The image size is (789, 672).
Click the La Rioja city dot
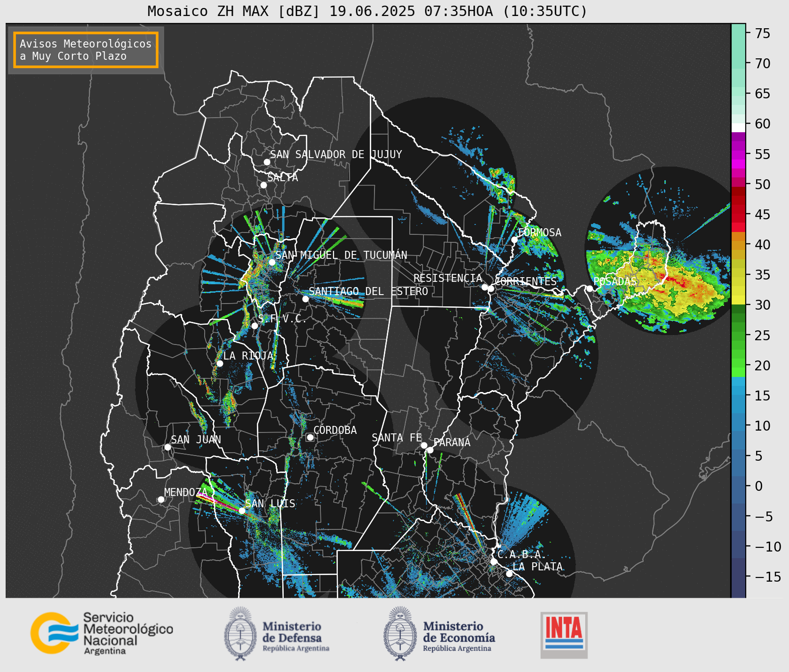[x=220, y=363]
